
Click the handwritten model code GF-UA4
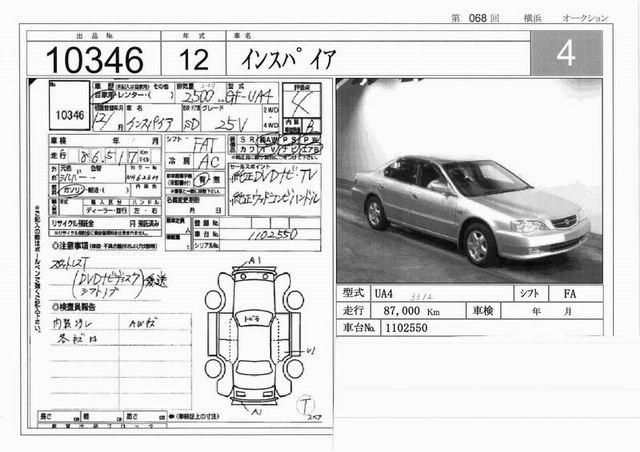point(251,97)
